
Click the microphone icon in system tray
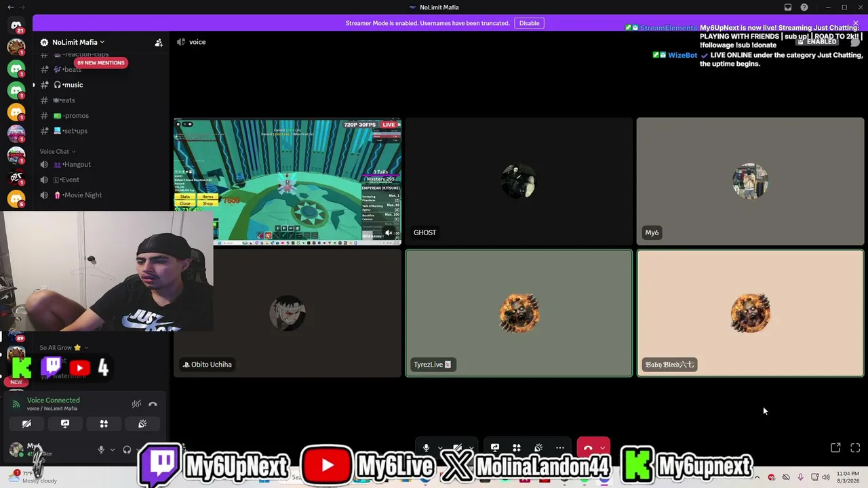pos(800,477)
